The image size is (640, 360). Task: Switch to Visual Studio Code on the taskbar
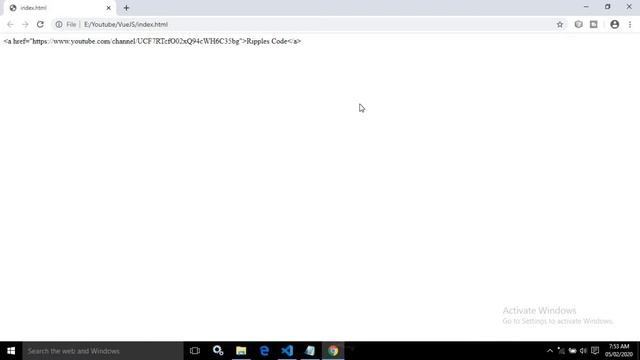point(287,351)
